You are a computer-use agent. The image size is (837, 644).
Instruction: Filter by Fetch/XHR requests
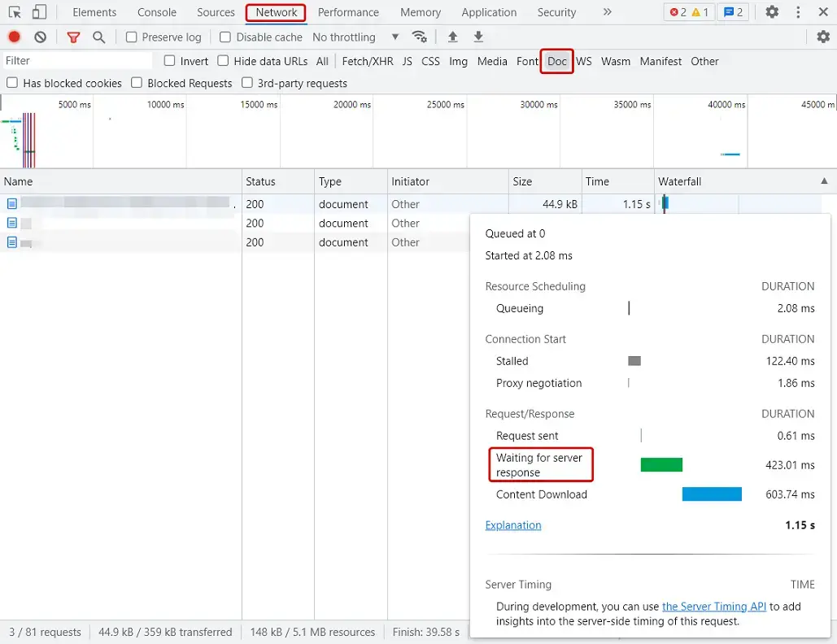[x=368, y=61]
